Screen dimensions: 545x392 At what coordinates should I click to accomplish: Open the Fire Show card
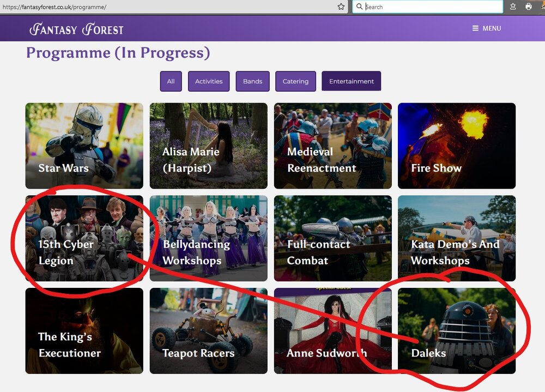click(x=457, y=146)
